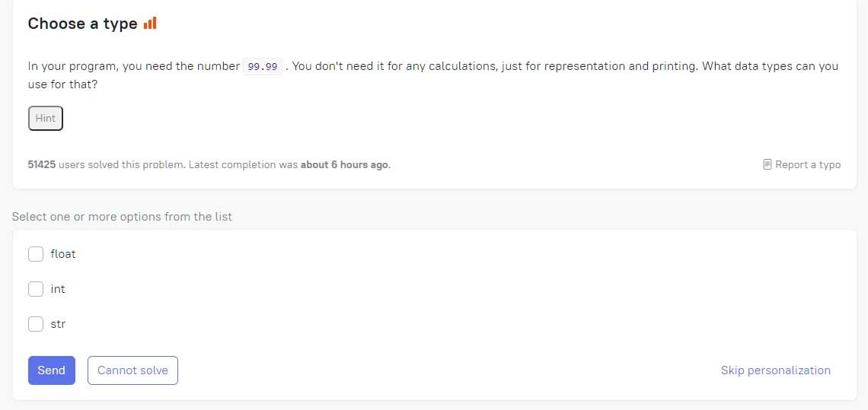Image resolution: width=868 pixels, height=410 pixels.
Task: Submit the answer with Send
Action: click(52, 370)
